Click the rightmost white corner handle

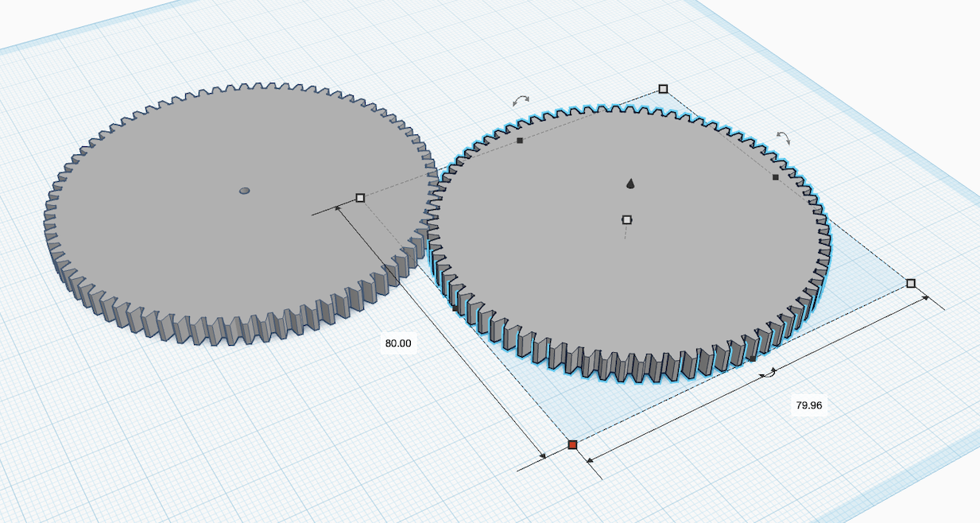pyautogui.click(x=911, y=283)
